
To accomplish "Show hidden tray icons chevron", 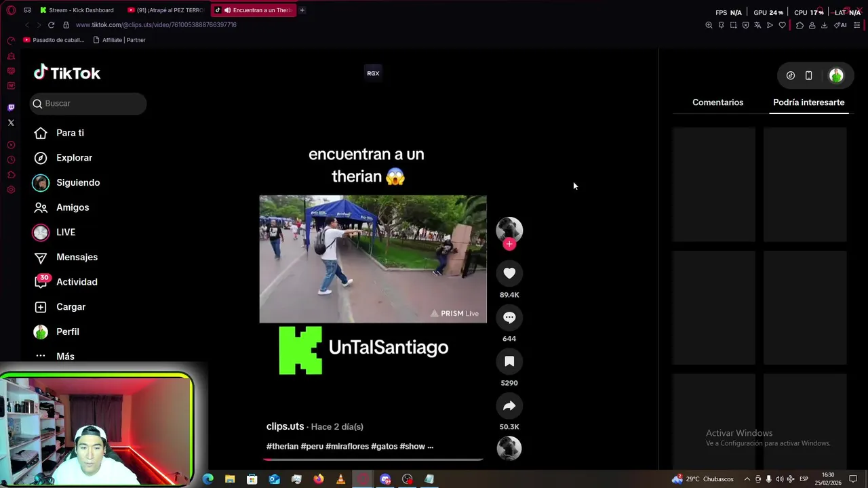I will click(x=747, y=479).
